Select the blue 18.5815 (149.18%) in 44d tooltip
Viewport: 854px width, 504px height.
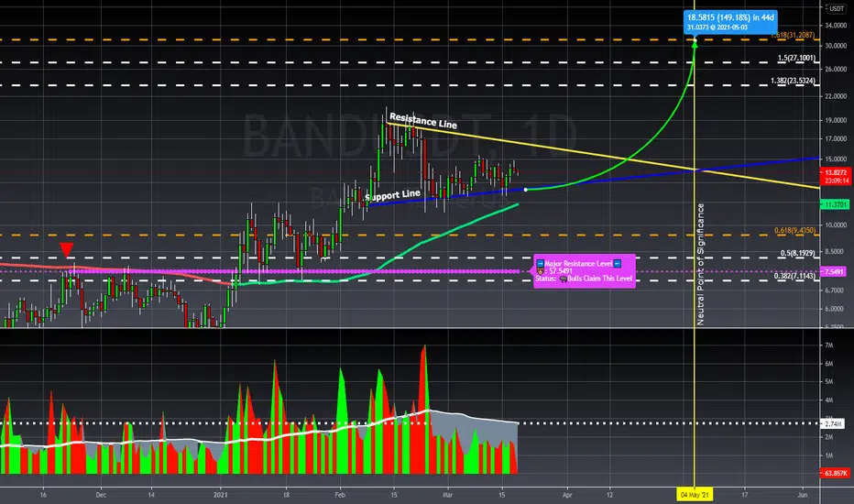tap(730, 22)
